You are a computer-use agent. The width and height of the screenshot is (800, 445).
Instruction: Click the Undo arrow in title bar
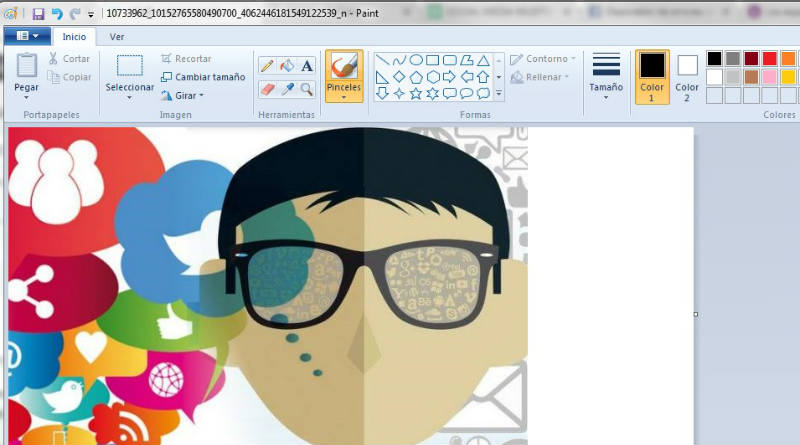(56, 14)
